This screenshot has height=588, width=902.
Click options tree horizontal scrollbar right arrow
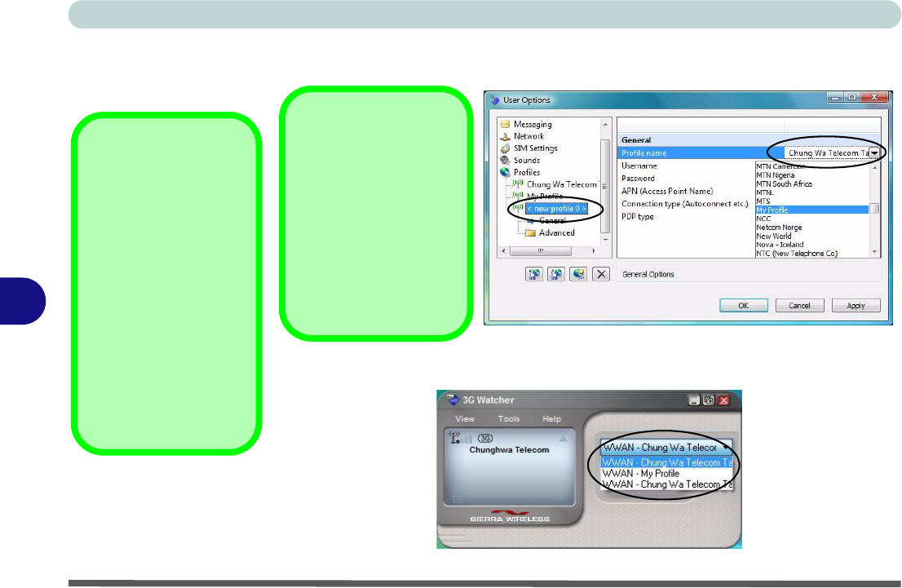pyautogui.click(x=594, y=251)
